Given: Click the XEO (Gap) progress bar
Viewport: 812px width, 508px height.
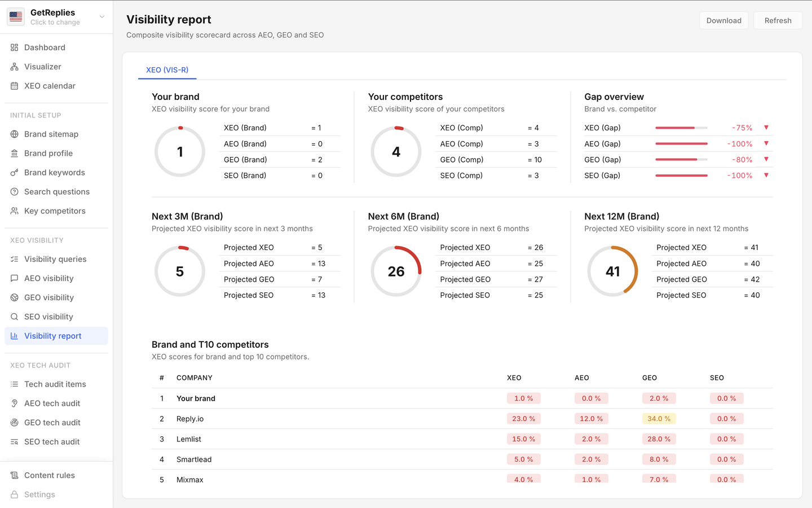Looking at the screenshot, I should coord(681,128).
